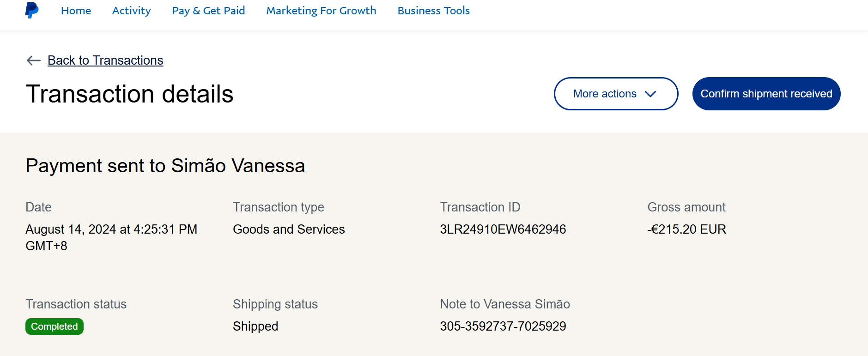Click the More actions chevron arrow
868x356 pixels.
650,94
